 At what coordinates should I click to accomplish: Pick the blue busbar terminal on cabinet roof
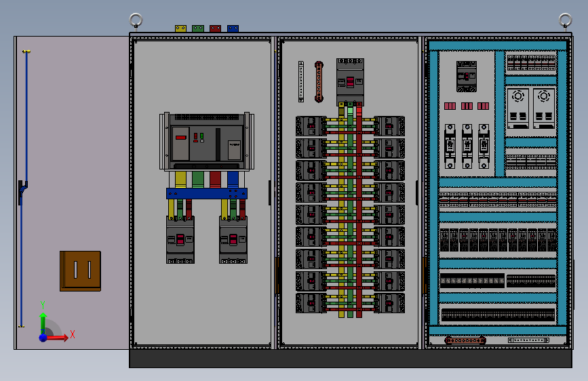233,28
